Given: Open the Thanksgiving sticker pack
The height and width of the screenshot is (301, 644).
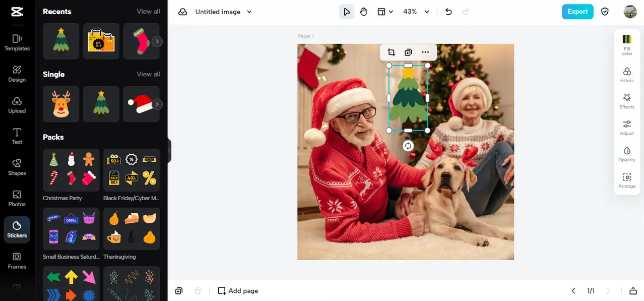Looking at the screenshot, I should (132, 229).
